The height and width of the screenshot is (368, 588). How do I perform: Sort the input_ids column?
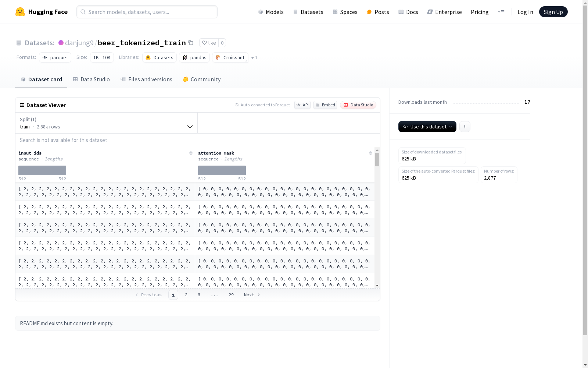[x=191, y=153]
